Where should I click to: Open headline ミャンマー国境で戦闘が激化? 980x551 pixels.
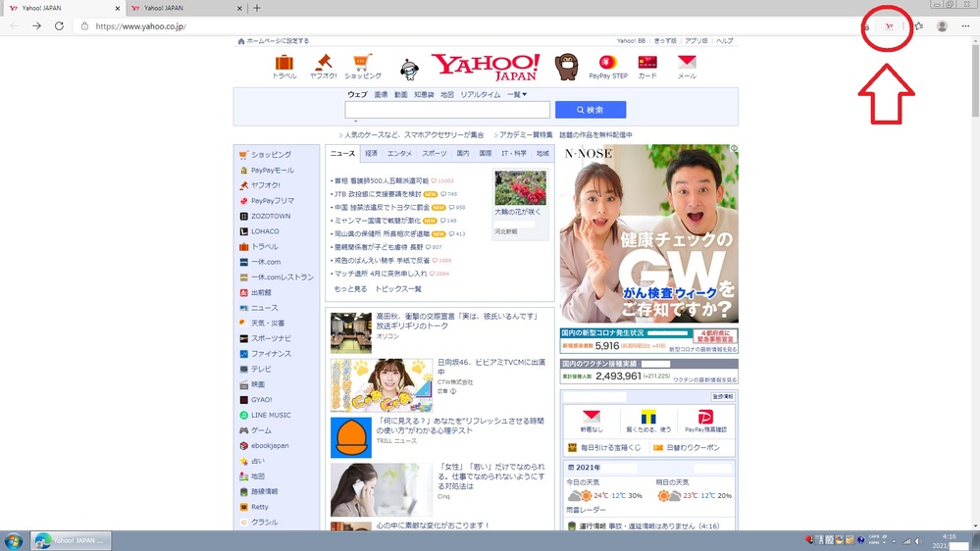point(378,221)
